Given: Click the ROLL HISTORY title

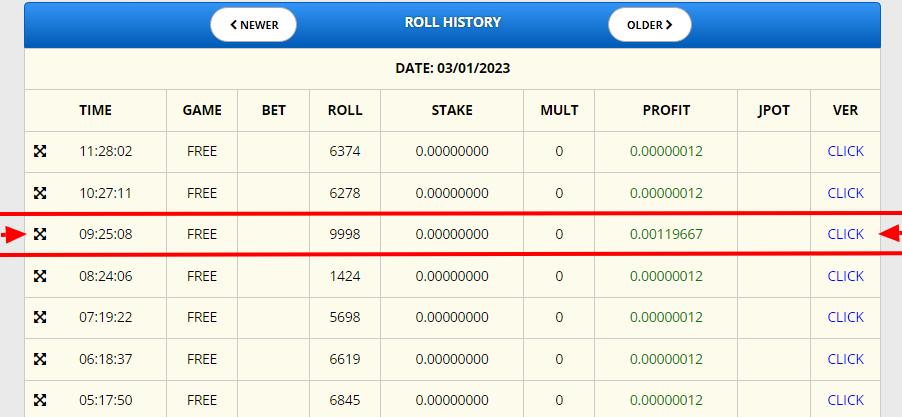Looking at the screenshot, I should [453, 22].
